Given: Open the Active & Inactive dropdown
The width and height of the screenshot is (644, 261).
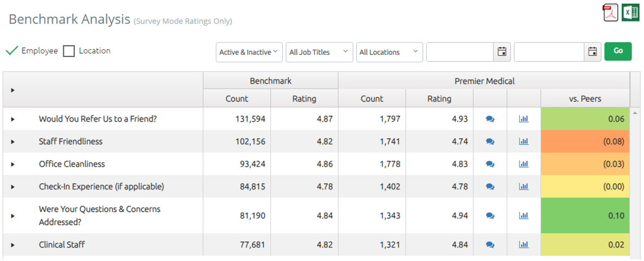Looking at the screenshot, I should pyautogui.click(x=249, y=52).
